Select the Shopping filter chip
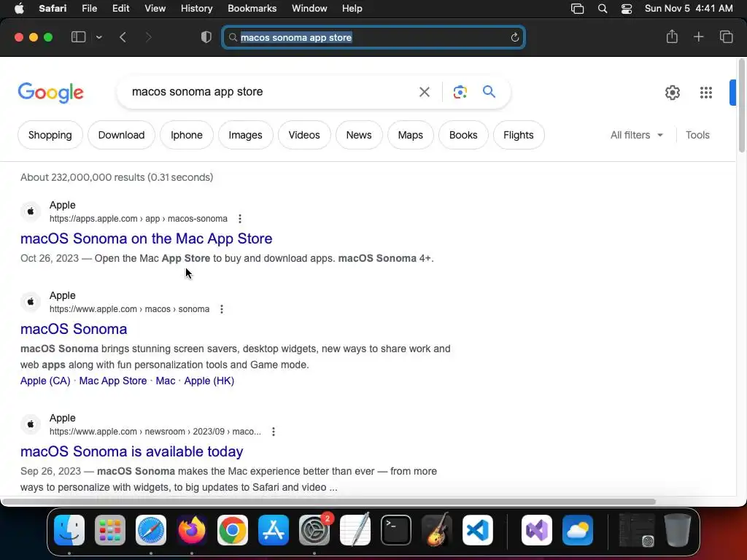 (x=50, y=135)
